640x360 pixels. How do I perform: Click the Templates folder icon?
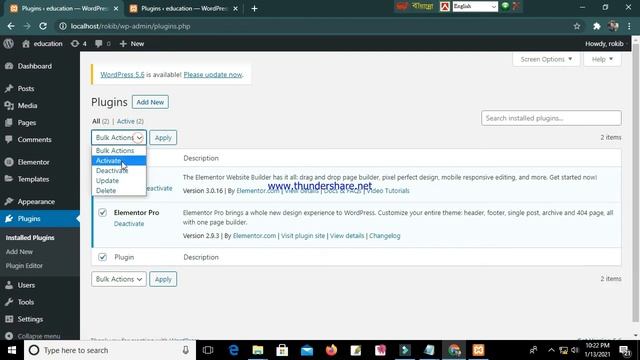(x=9, y=179)
